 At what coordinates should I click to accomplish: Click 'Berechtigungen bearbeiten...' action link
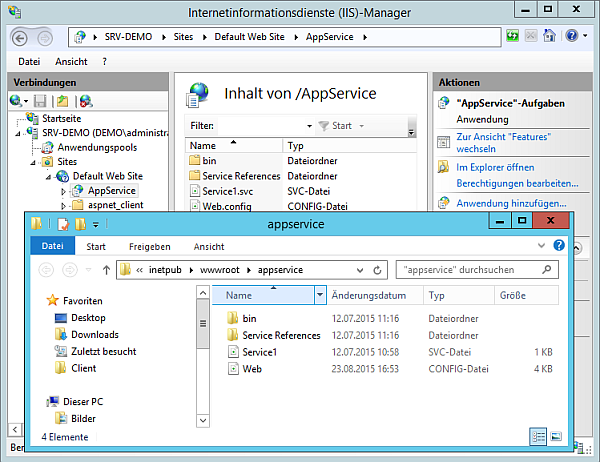click(x=517, y=184)
